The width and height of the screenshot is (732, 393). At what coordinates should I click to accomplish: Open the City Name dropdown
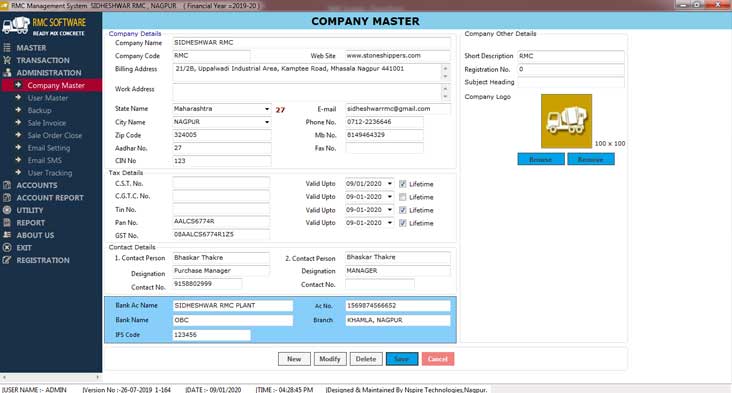click(267, 122)
